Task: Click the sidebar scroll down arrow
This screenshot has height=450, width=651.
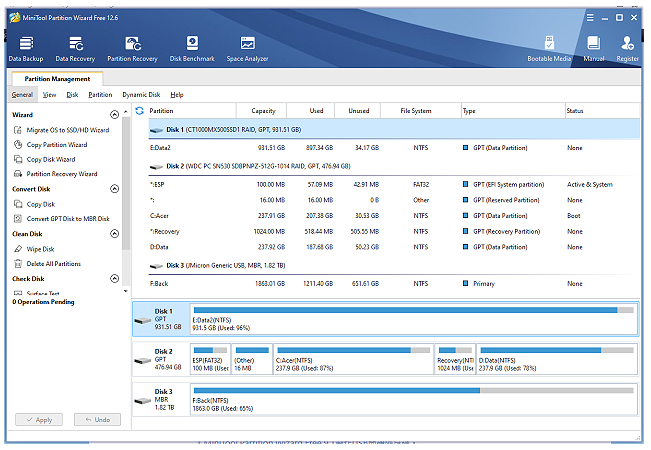Action: [126, 291]
